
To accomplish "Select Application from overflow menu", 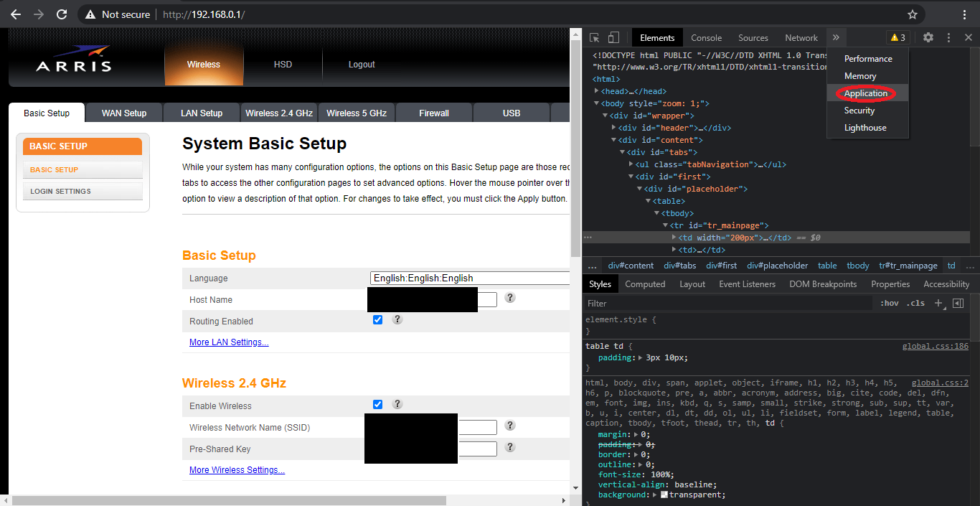I will [x=866, y=93].
